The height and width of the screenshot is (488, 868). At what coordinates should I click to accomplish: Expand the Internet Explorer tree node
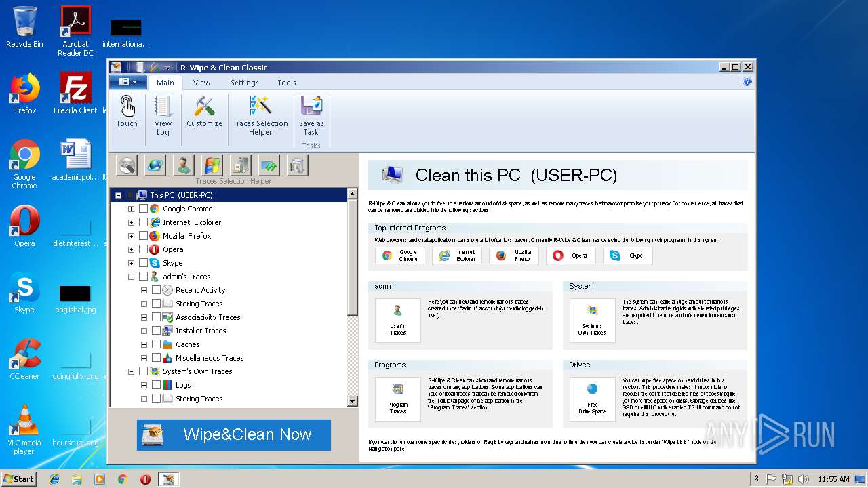131,222
